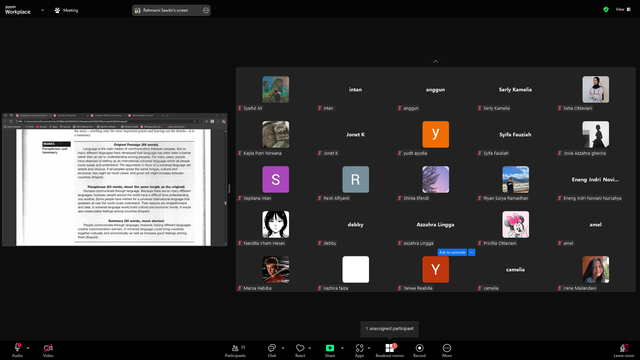Click the green Share screen button

330,349
